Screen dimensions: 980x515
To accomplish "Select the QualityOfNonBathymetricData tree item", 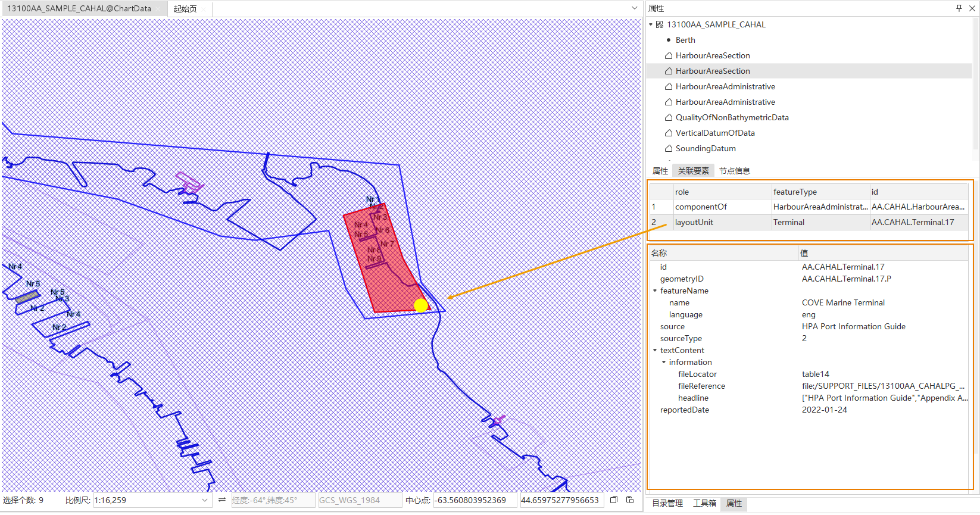I will pos(732,117).
